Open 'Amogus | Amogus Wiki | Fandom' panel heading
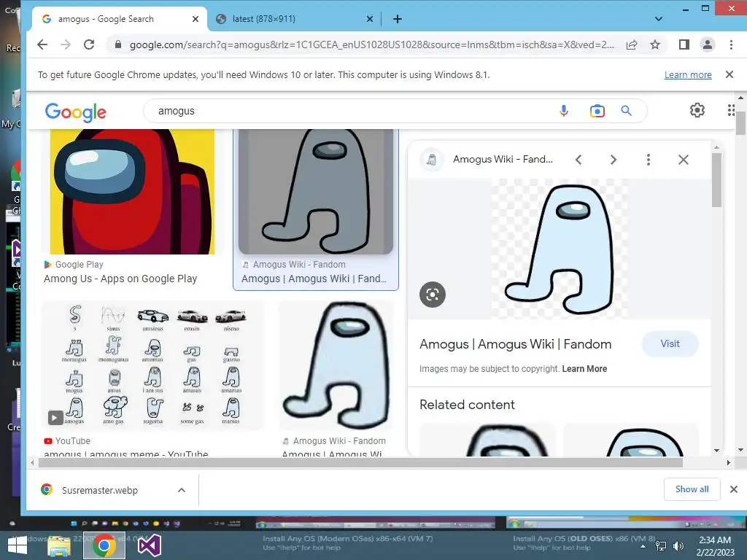 (515, 344)
